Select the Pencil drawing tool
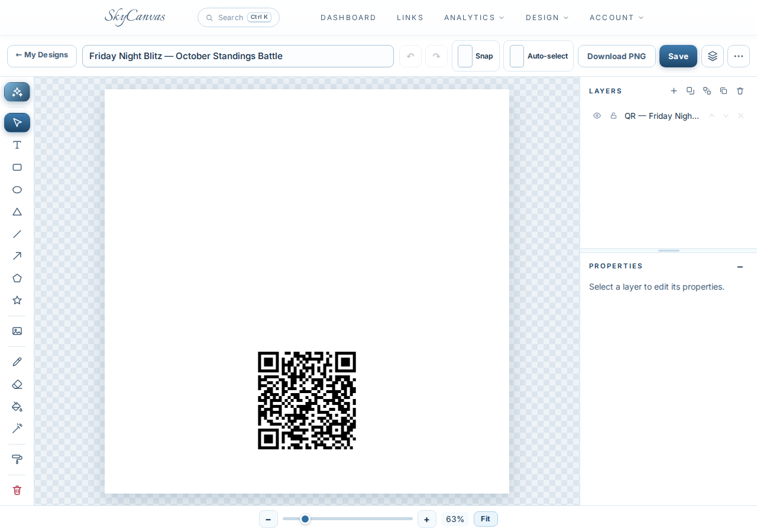Image resolution: width=757 pixels, height=532 pixels. click(x=17, y=362)
